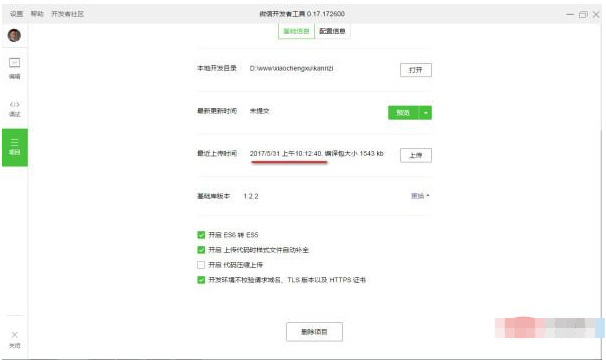Image resolution: width=606 pixels, height=363 pixels.
Task: Switch to the 基础信息 tab
Action: click(296, 31)
